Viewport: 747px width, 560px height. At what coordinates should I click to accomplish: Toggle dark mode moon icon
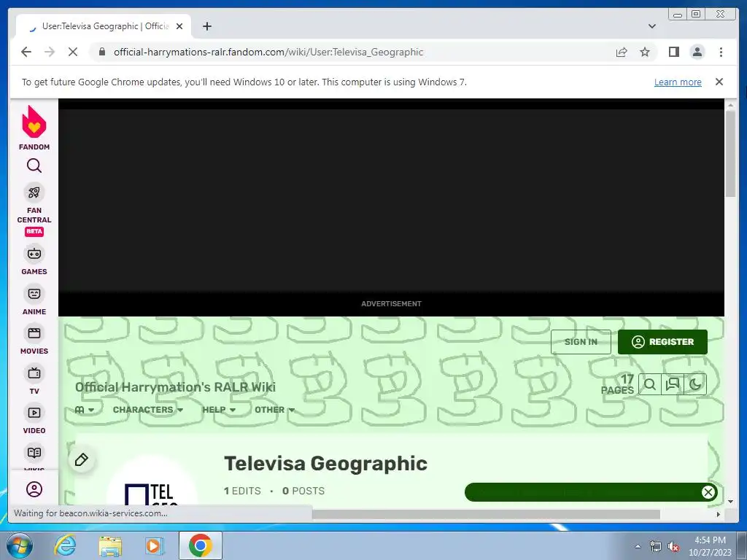click(695, 384)
